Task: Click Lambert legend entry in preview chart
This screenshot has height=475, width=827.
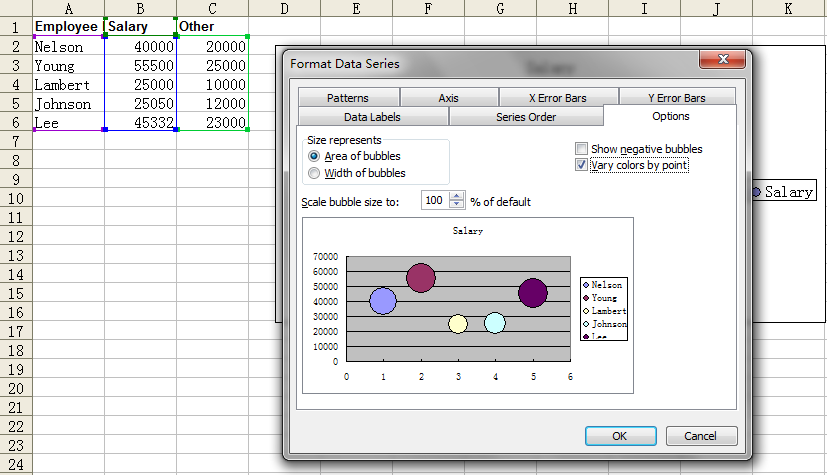Action: tap(604, 311)
